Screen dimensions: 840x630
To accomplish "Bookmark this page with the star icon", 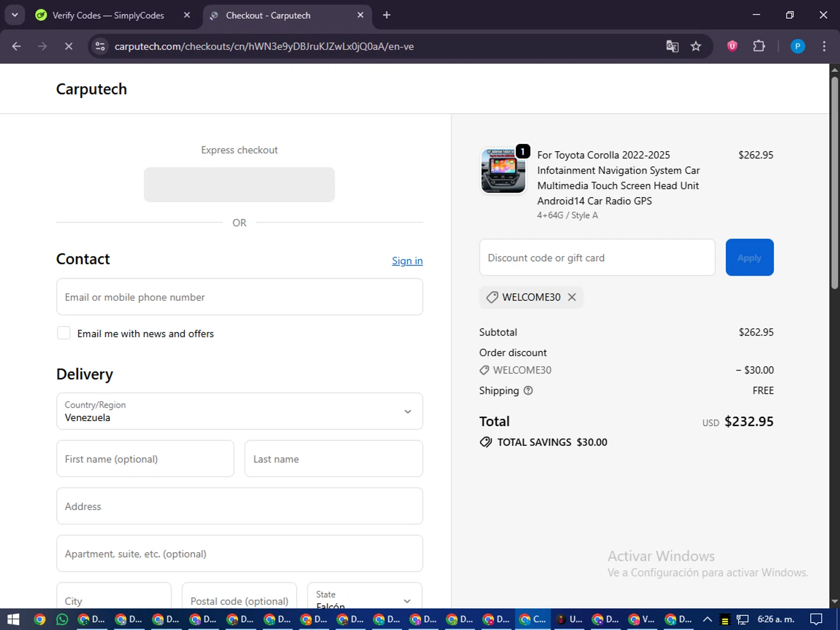I will 696,46.
